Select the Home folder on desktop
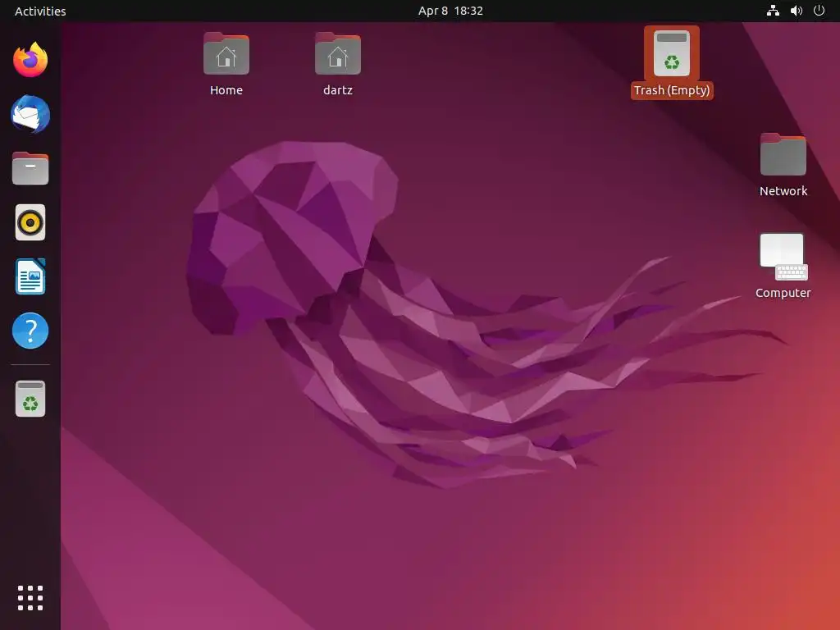This screenshot has height=630, width=840. tap(226, 64)
